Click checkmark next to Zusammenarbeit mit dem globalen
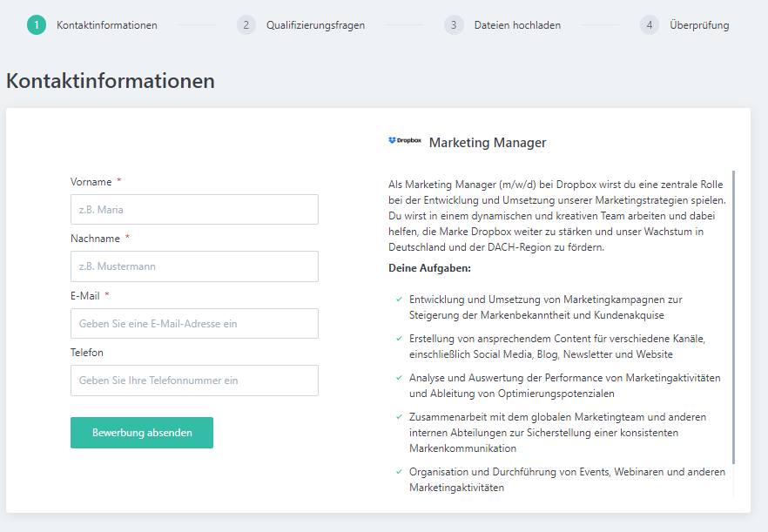Screen dimensions: 768x532 coord(399,416)
